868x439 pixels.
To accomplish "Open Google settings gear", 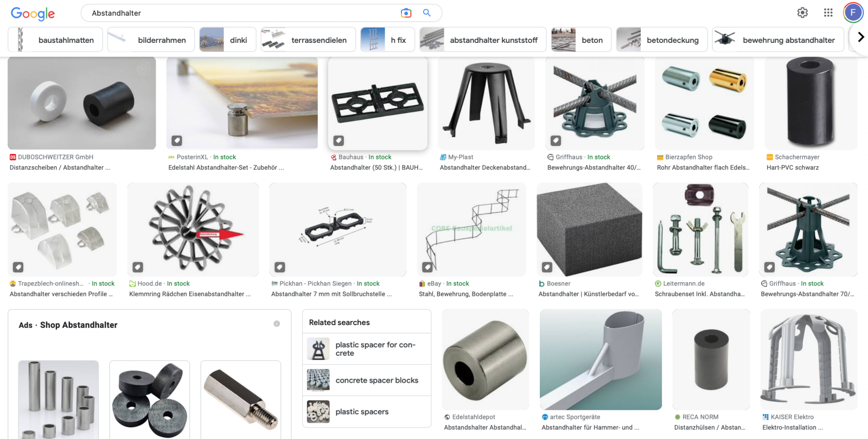I will 802,12.
